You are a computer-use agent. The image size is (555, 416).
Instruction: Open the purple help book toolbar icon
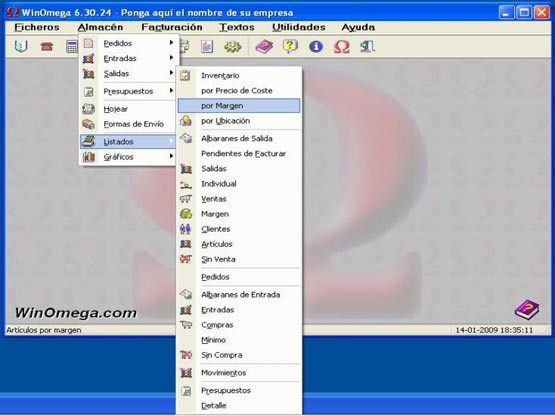pyautogui.click(x=264, y=46)
